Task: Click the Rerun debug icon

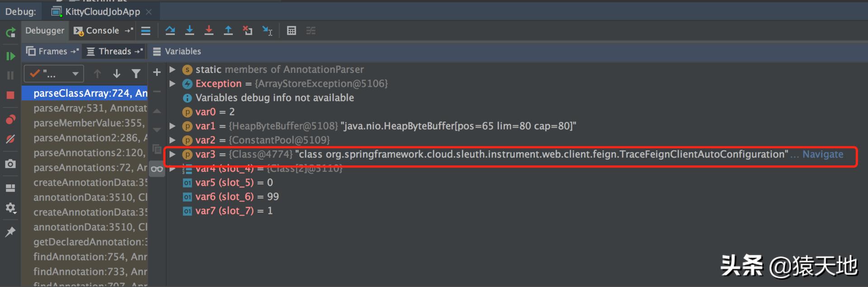Action: 10,33
